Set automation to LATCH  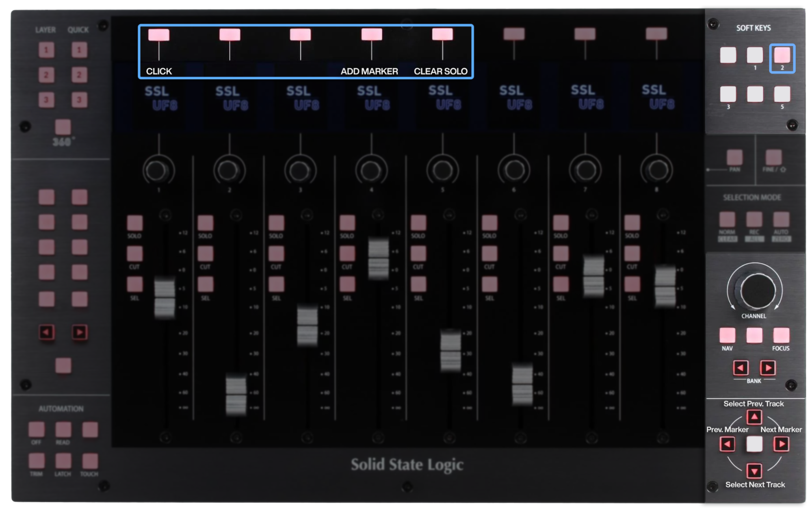(63, 461)
